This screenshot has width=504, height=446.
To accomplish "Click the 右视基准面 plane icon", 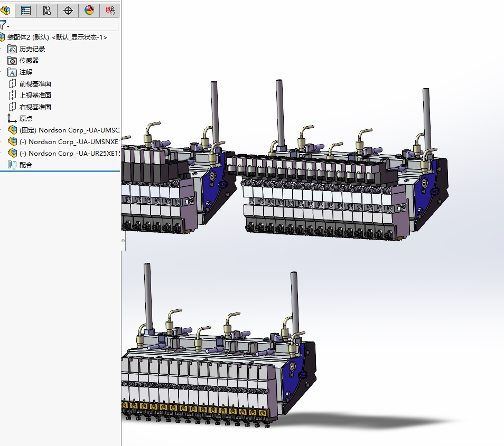I will tap(12, 107).
